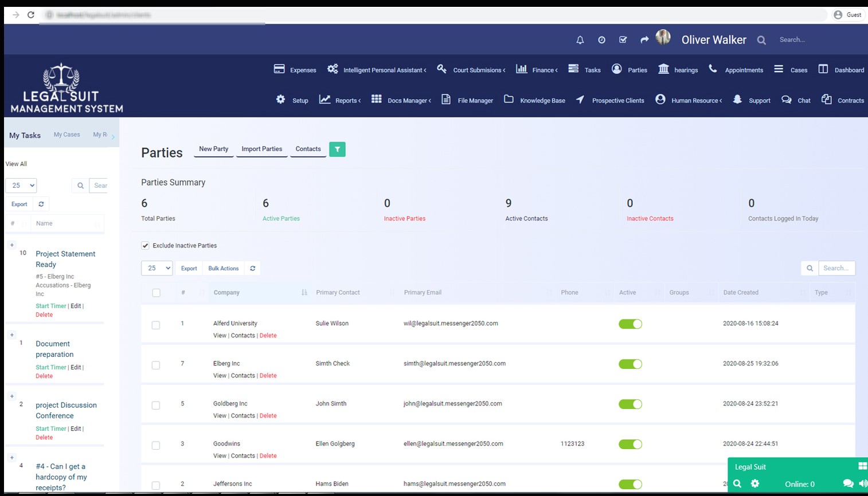Refresh the parties table with reload icon
Screen dimensions: 868x496
[x=252, y=268]
